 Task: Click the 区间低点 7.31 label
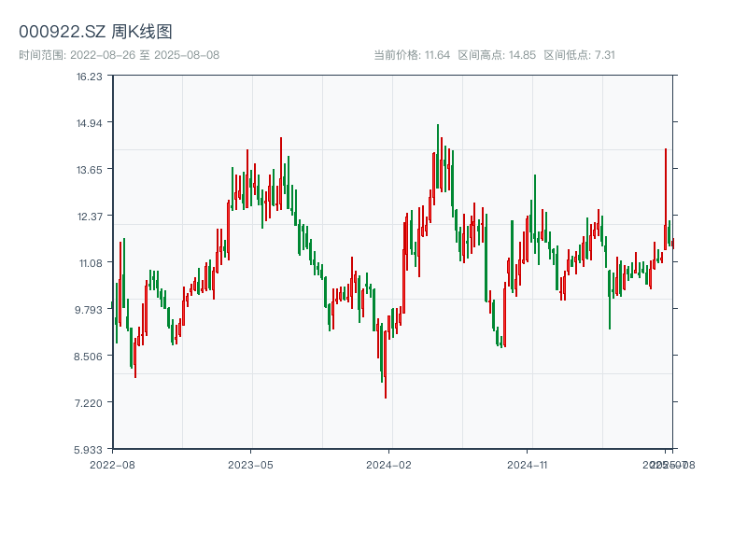[580, 55]
